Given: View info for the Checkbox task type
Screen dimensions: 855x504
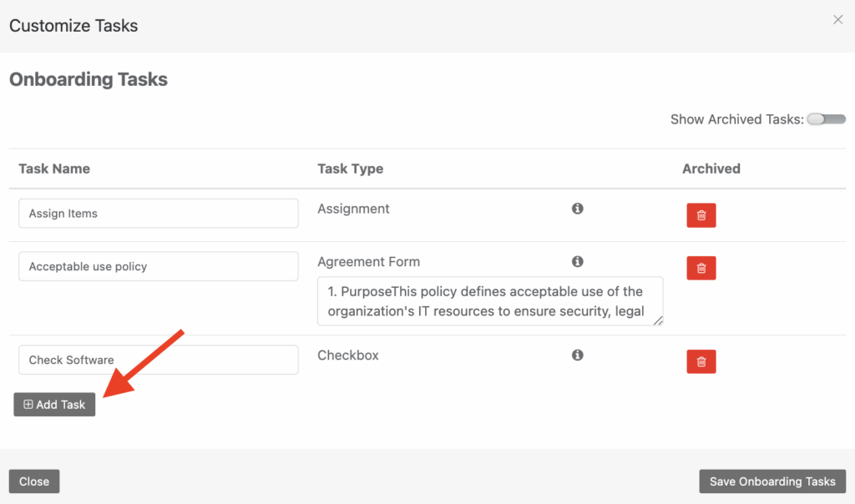Looking at the screenshot, I should (x=577, y=355).
